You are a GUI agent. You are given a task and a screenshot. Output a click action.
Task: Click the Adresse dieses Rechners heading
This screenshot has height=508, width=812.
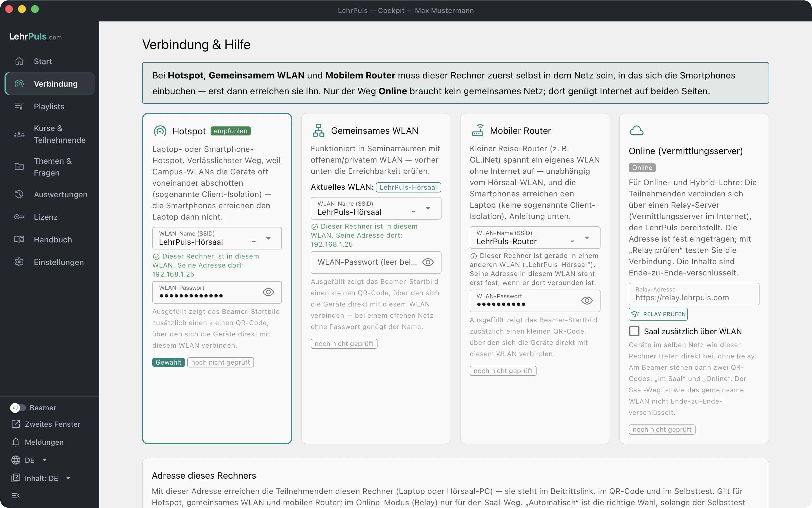204,476
